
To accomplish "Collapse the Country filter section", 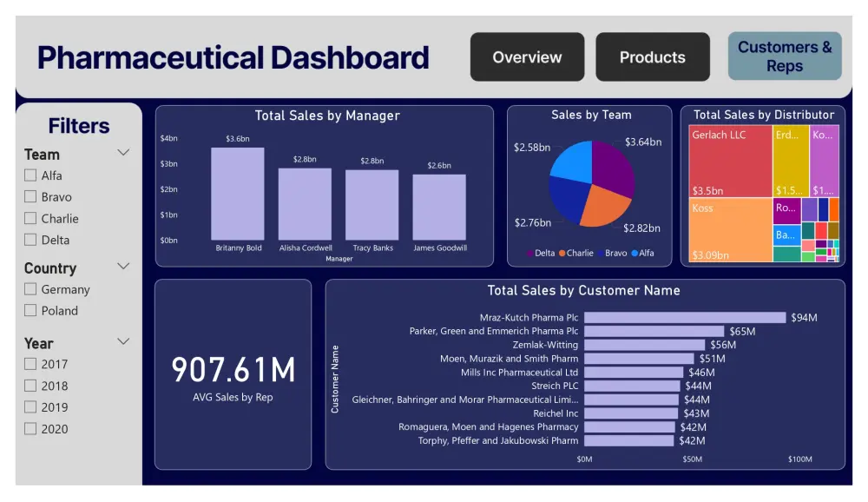I will 123,266.
